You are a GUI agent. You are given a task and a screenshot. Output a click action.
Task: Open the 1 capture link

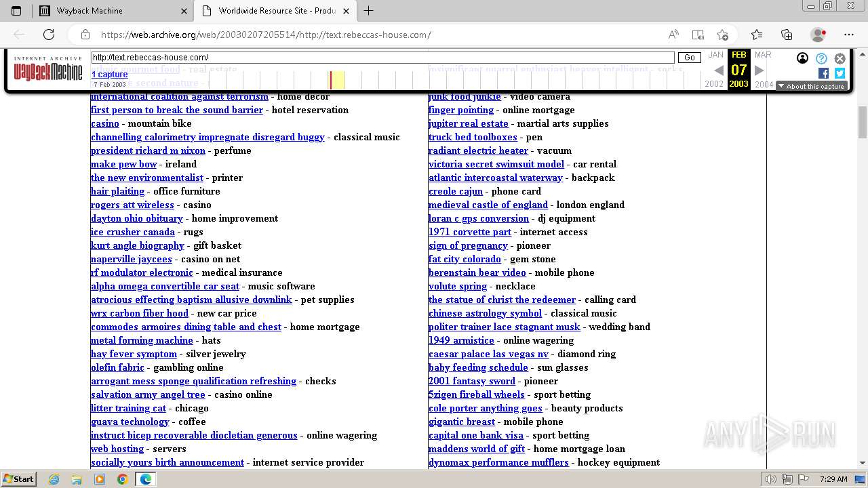click(x=110, y=75)
